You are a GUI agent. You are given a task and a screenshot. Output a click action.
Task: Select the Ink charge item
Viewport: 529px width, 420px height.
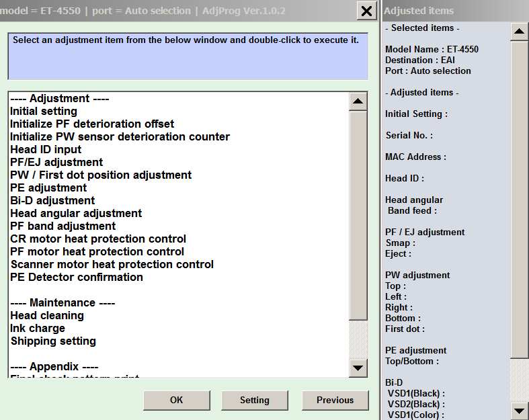tap(38, 328)
